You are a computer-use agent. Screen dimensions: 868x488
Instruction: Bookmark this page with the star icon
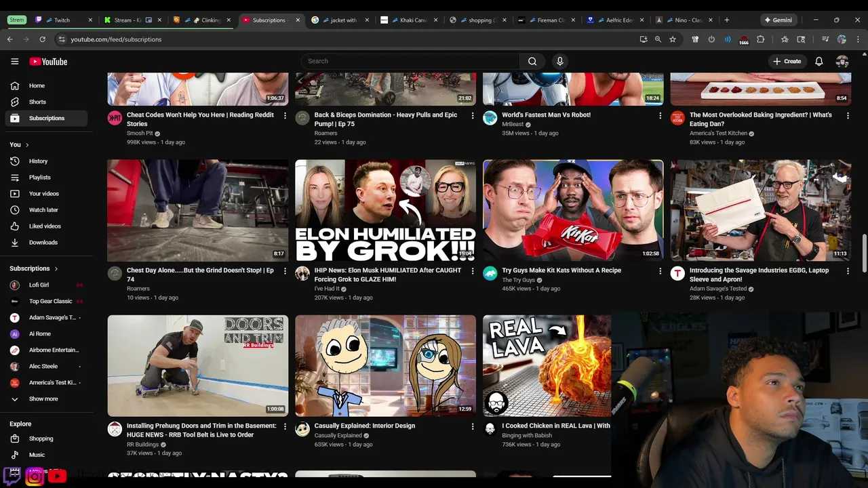pyautogui.click(x=673, y=39)
